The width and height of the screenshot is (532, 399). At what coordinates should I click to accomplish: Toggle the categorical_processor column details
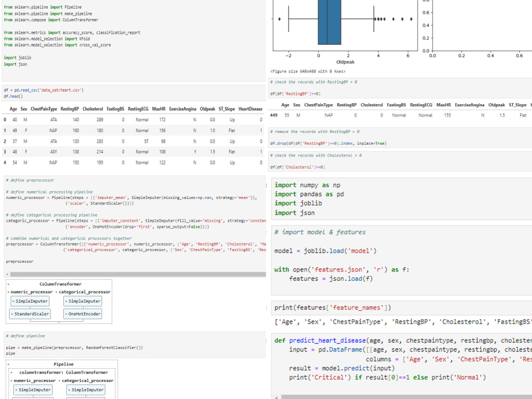click(85, 292)
